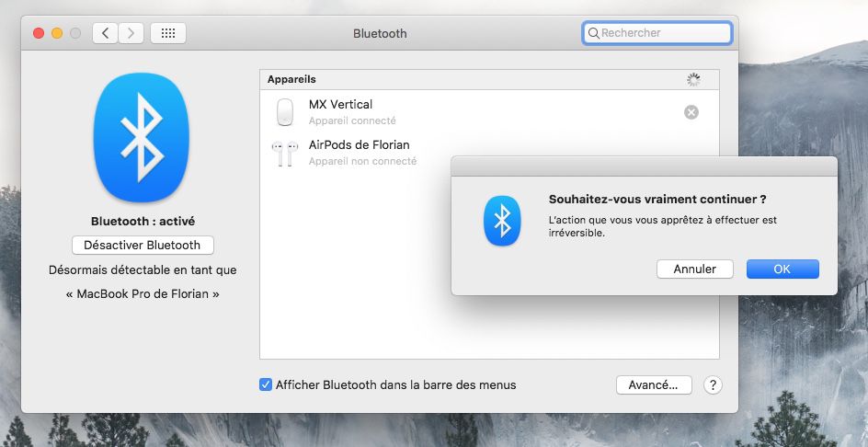The height and width of the screenshot is (447, 868).
Task: Close the Bluetooth window with the red button
Action: [39, 33]
